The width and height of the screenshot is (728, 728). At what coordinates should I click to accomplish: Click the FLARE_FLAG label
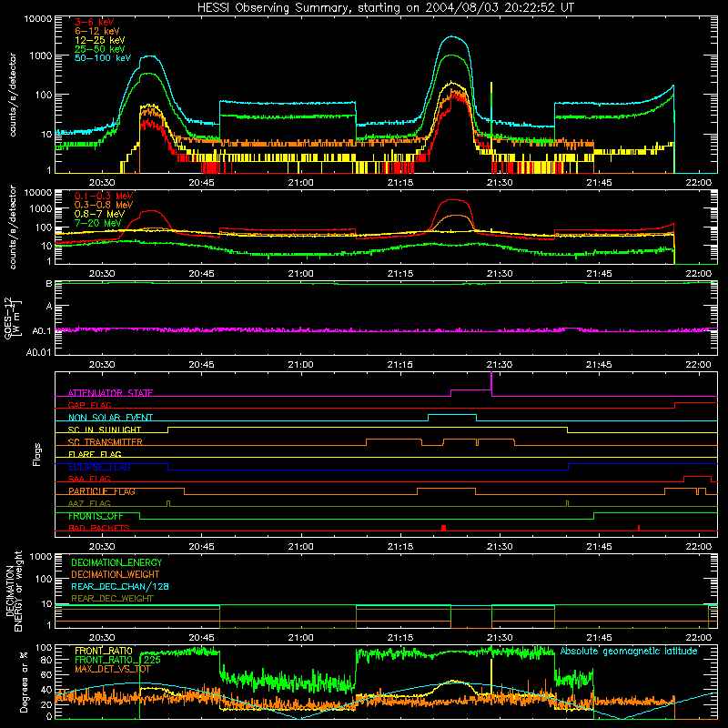[x=95, y=454]
